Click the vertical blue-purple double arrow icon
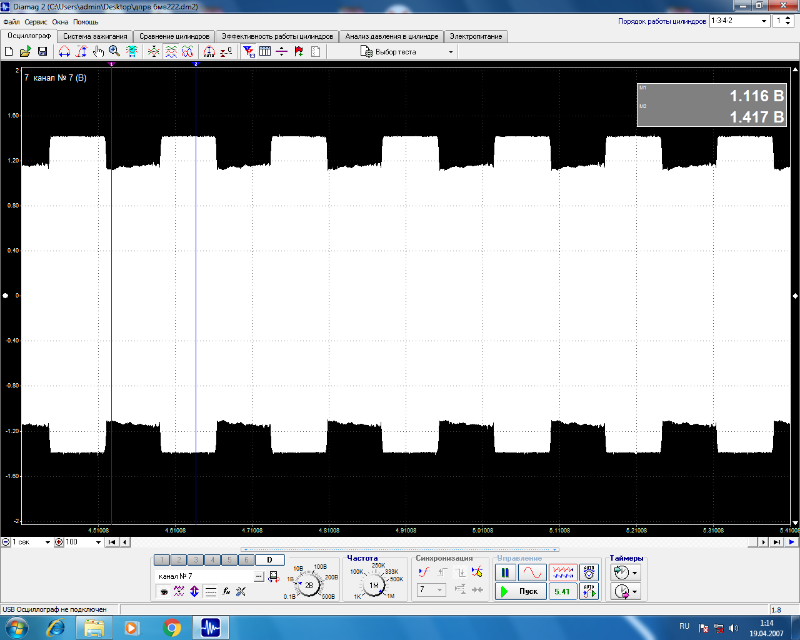 click(194, 592)
